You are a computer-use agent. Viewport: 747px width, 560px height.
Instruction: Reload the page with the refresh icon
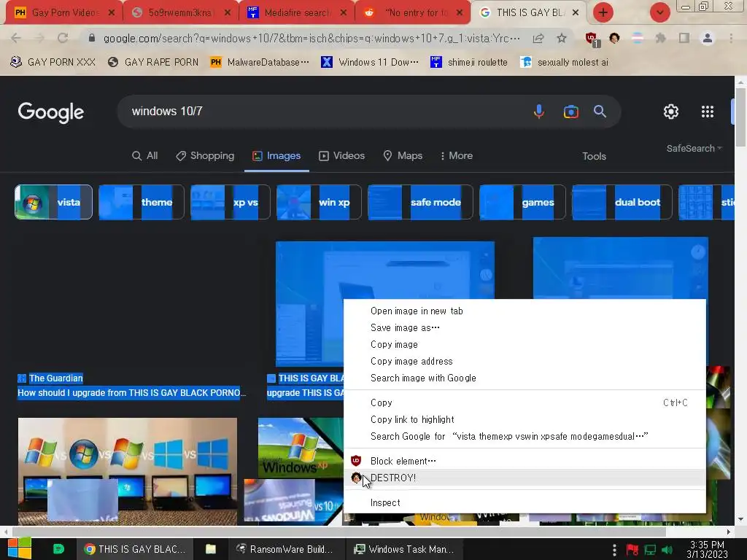coord(63,38)
